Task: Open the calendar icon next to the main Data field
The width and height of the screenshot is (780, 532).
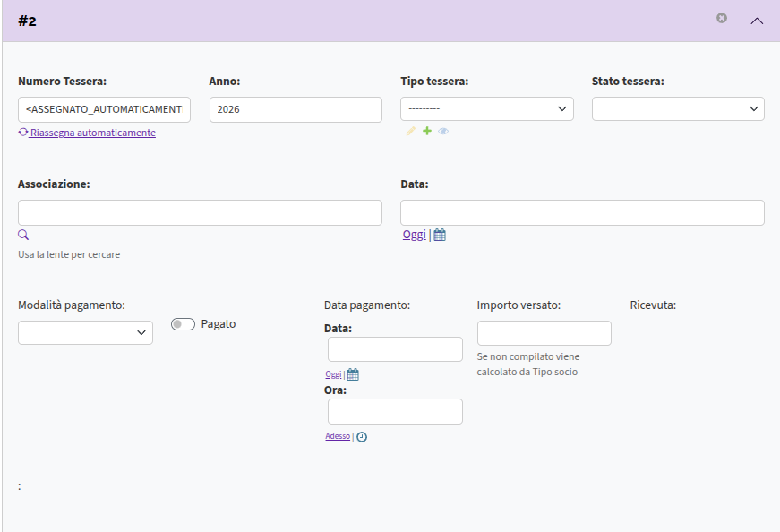Action: pos(440,235)
